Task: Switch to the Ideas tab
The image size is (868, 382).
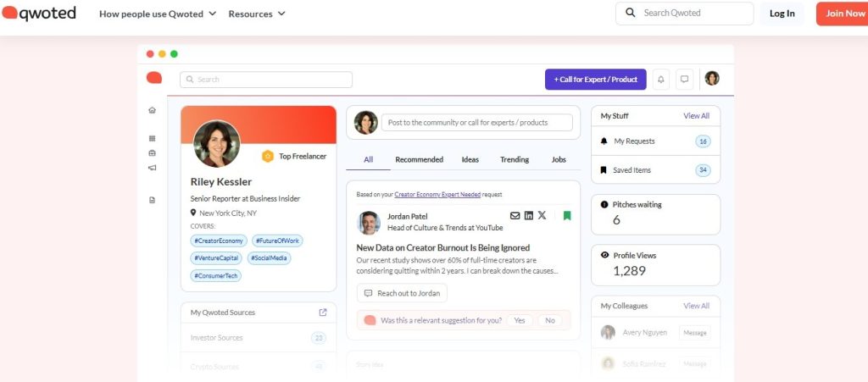Action: tap(470, 159)
